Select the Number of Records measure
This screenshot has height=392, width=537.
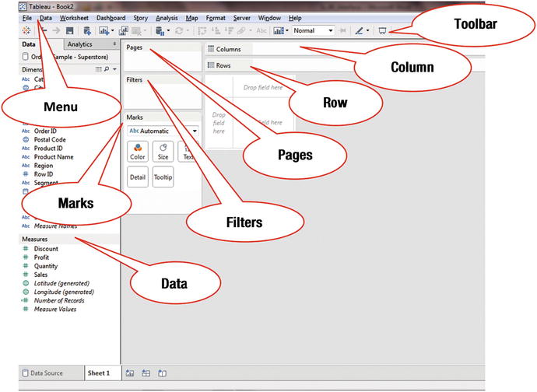(x=59, y=300)
